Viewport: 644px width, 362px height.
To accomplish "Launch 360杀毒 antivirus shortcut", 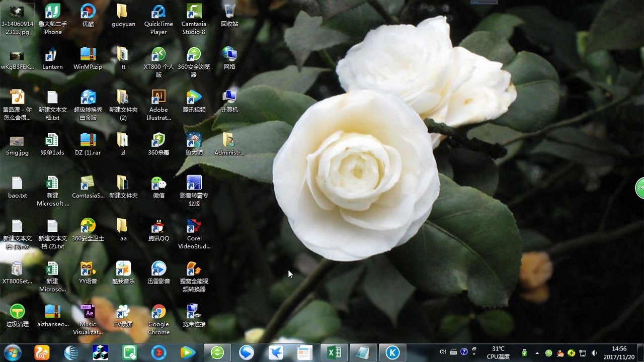I will click(158, 144).
